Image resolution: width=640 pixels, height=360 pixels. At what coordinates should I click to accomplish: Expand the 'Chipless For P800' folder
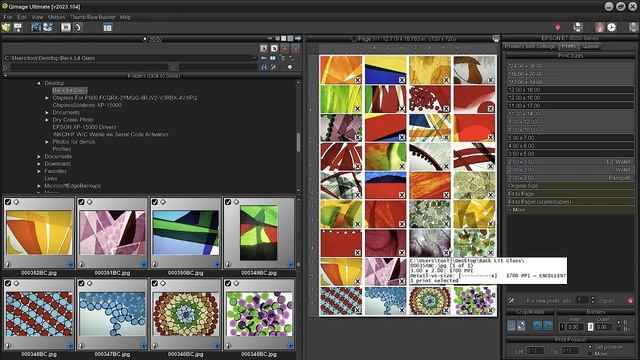tap(47, 98)
